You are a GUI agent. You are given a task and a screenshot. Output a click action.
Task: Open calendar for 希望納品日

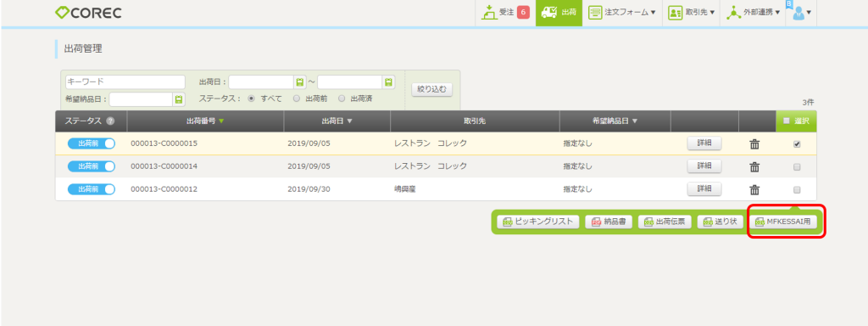179,99
